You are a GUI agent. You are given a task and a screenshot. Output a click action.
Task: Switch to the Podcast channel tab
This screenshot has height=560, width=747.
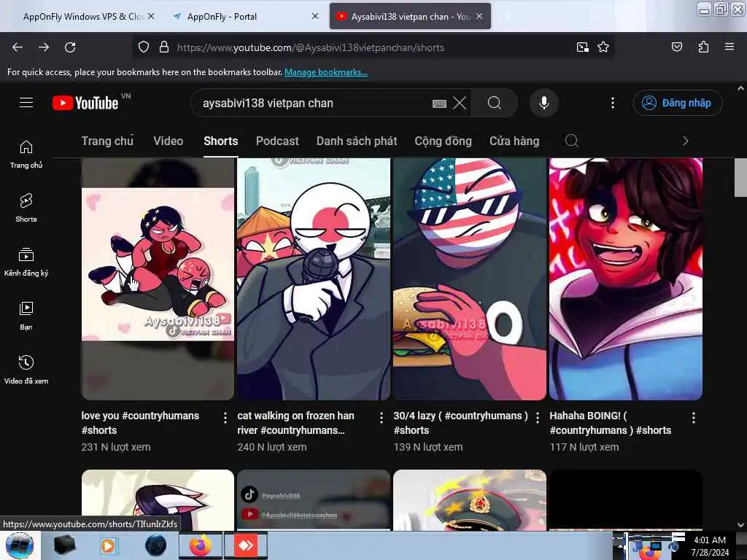pos(277,141)
